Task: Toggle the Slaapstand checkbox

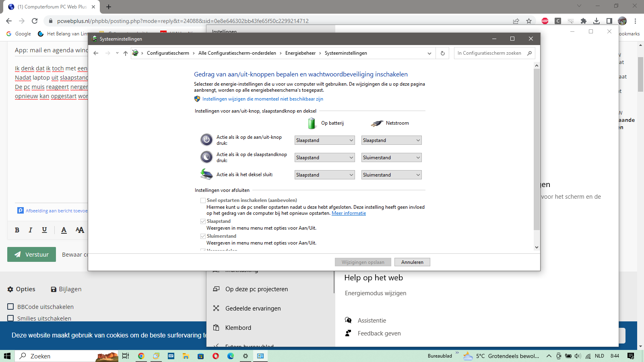Action: point(203,221)
